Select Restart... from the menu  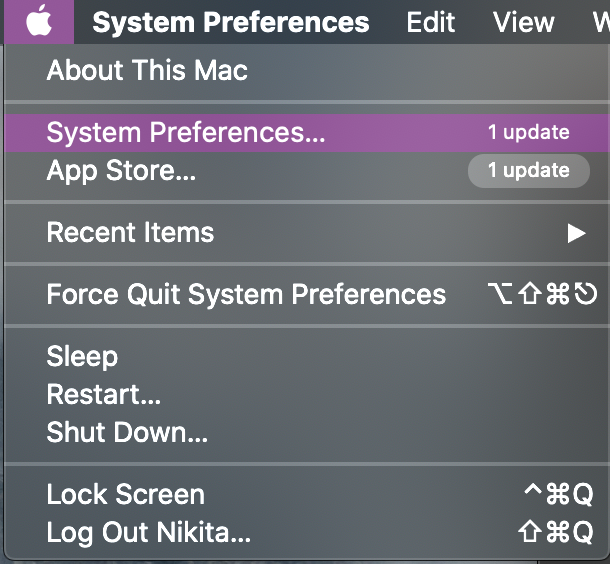(103, 394)
